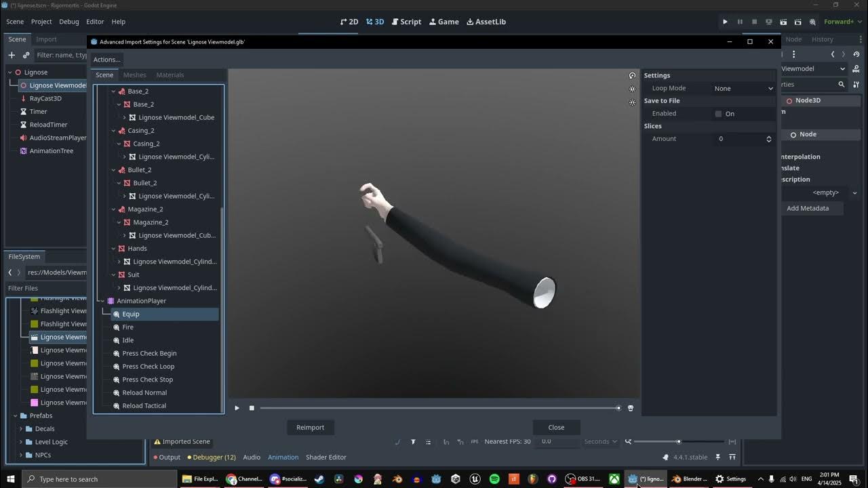Viewport: 868px width, 488px height.
Task: Run the current scene with clapperboard icon
Action: (783, 22)
